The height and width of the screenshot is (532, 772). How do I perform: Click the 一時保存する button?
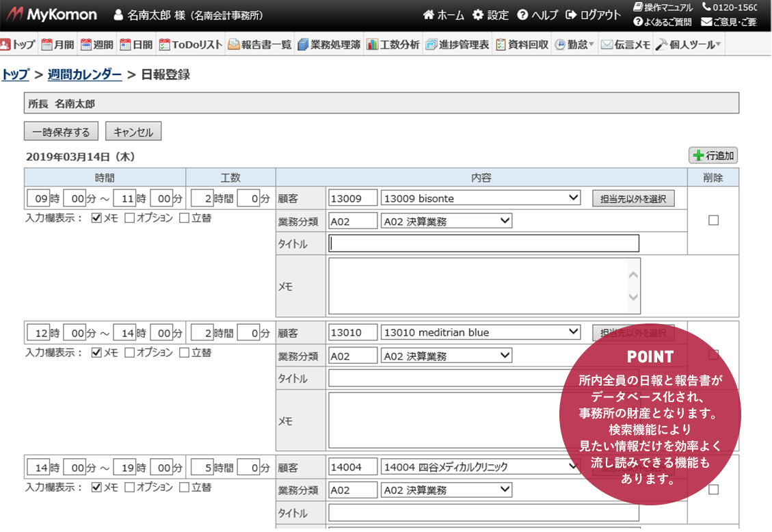coord(61,131)
